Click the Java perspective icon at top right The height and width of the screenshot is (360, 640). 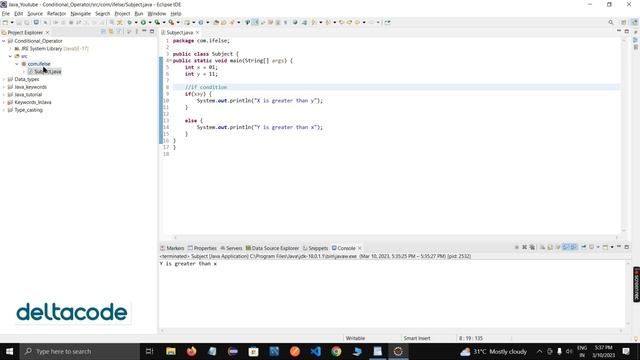[x=634, y=22]
